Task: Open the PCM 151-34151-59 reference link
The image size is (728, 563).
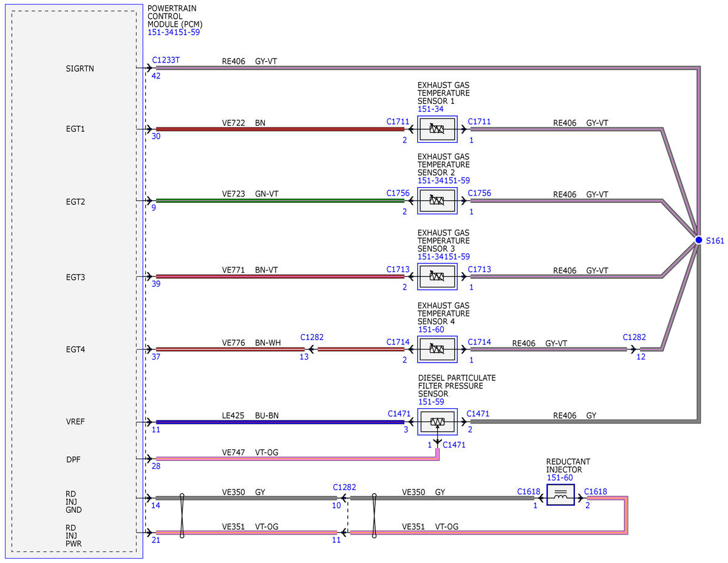Action: click(x=174, y=33)
